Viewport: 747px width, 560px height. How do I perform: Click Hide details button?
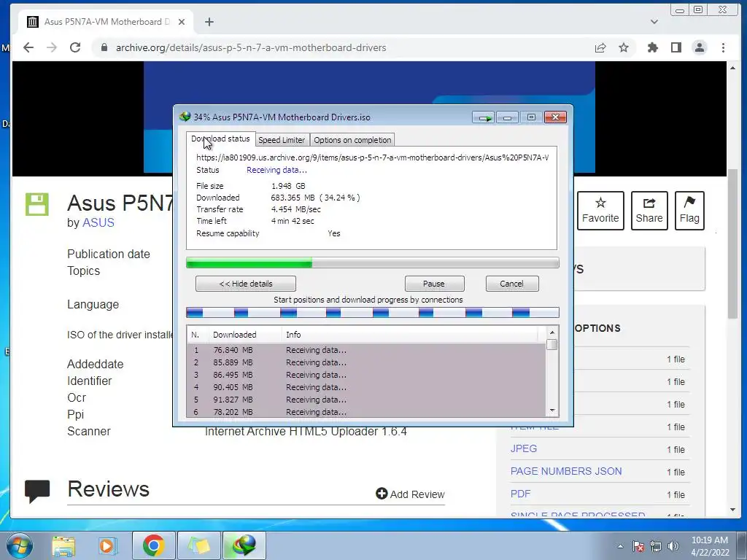(x=246, y=284)
